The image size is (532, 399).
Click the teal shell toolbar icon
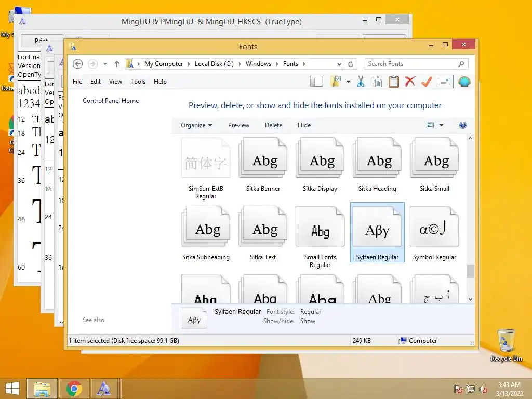click(x=464, y=82)
